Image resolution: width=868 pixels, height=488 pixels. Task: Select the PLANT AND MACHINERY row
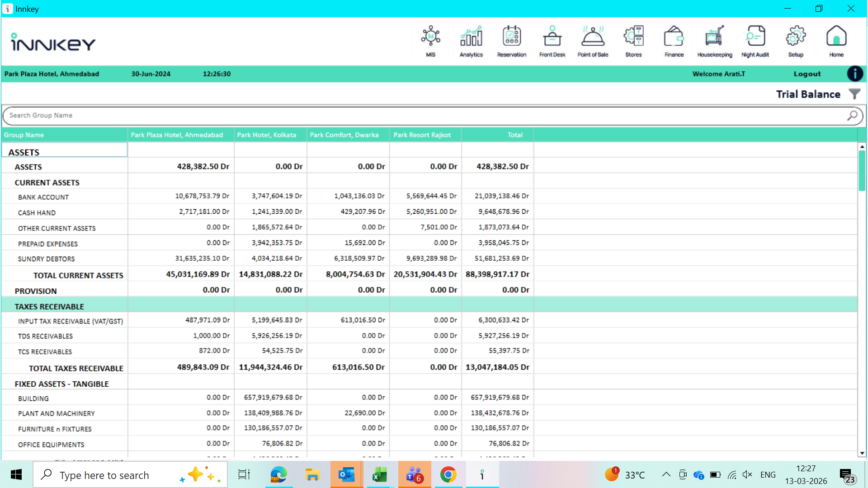pyautogui.click(x=429, y=413)
